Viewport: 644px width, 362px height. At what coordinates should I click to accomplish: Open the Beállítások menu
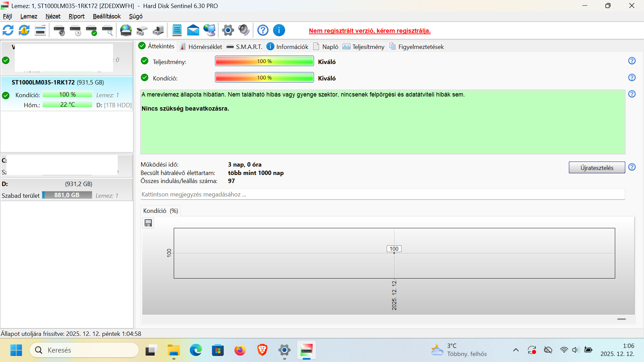point(107,16)
